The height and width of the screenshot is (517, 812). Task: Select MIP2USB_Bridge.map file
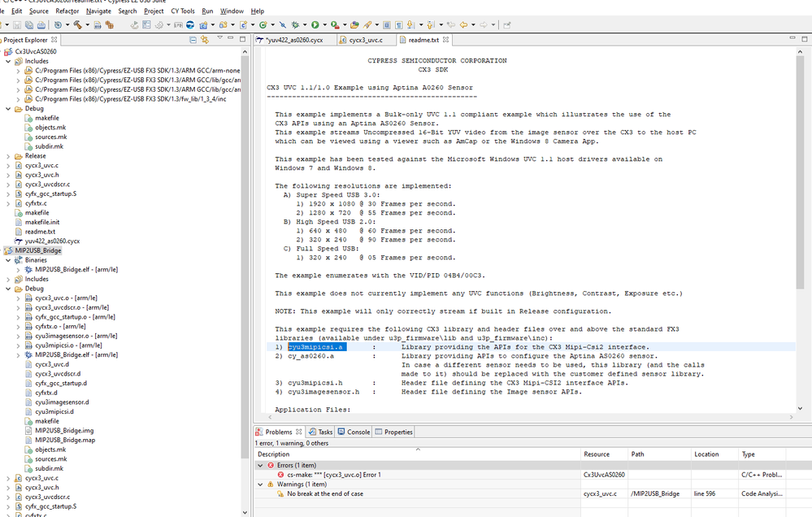point(65,441)
